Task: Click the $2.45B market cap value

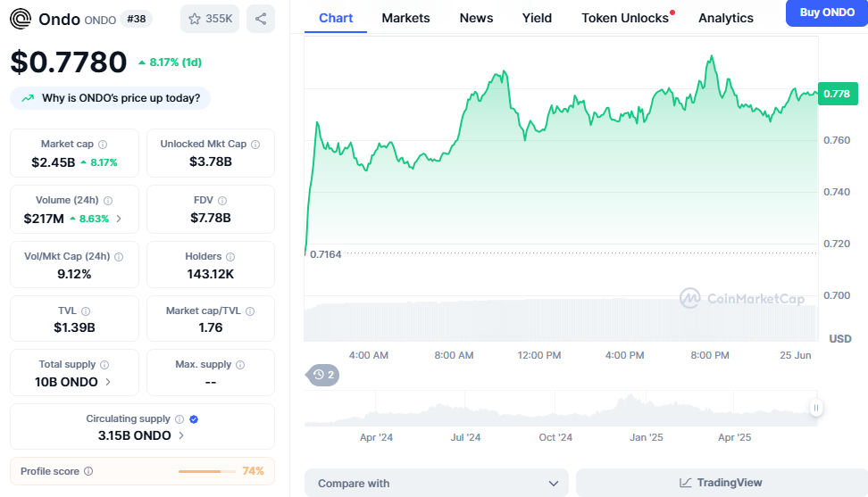Action: 54,162
